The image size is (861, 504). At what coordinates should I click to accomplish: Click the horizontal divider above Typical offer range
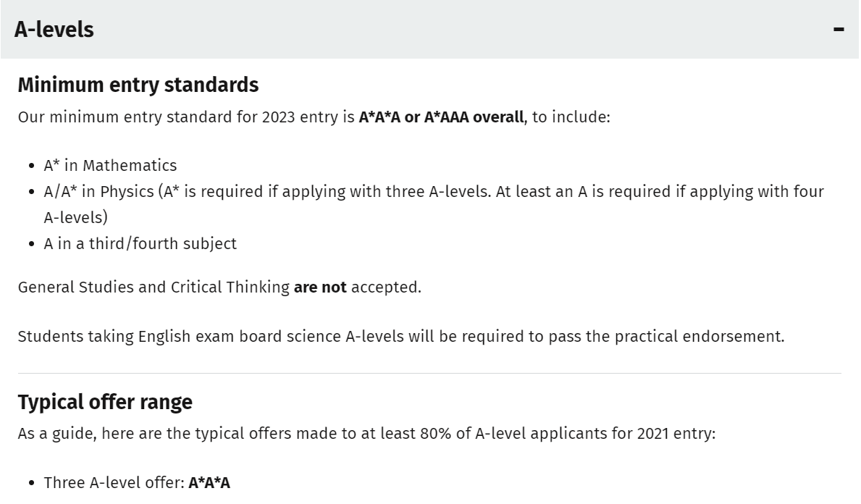(429, 373)
